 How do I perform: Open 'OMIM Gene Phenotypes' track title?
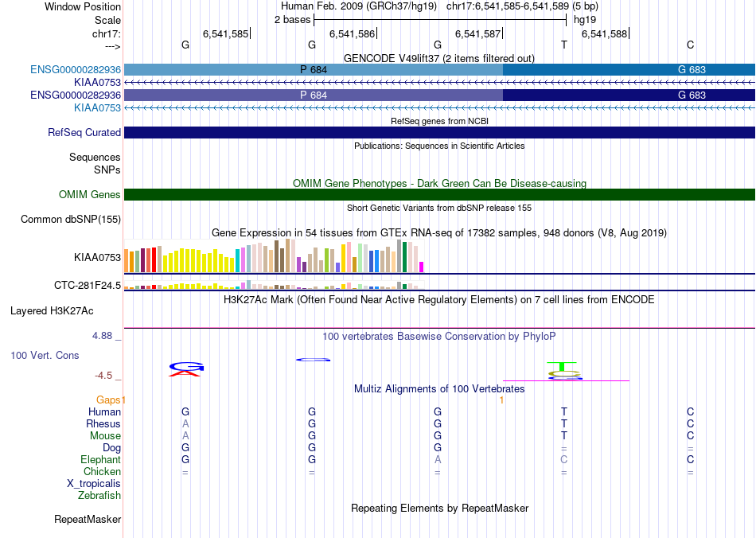[x=439, y=183]
